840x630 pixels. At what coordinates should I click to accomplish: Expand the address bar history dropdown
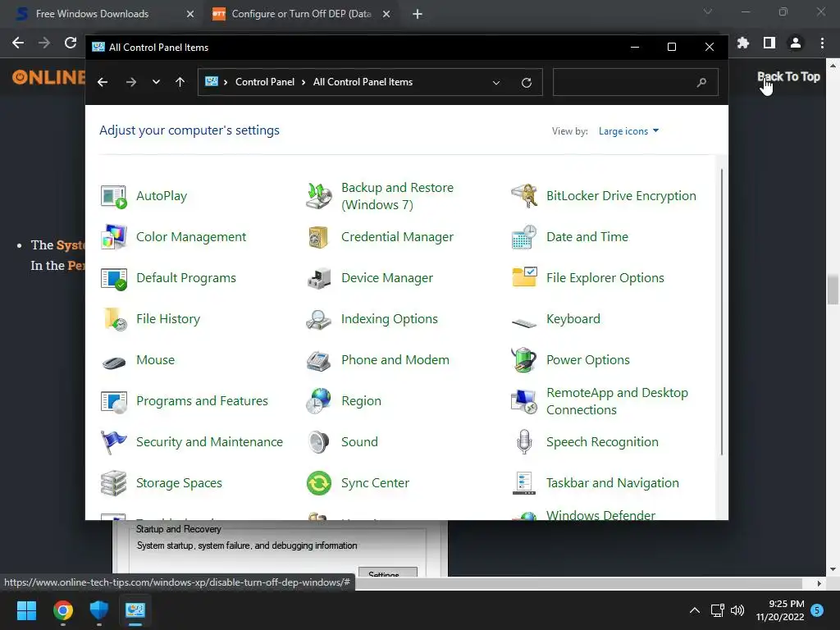(x=496, y=83)
